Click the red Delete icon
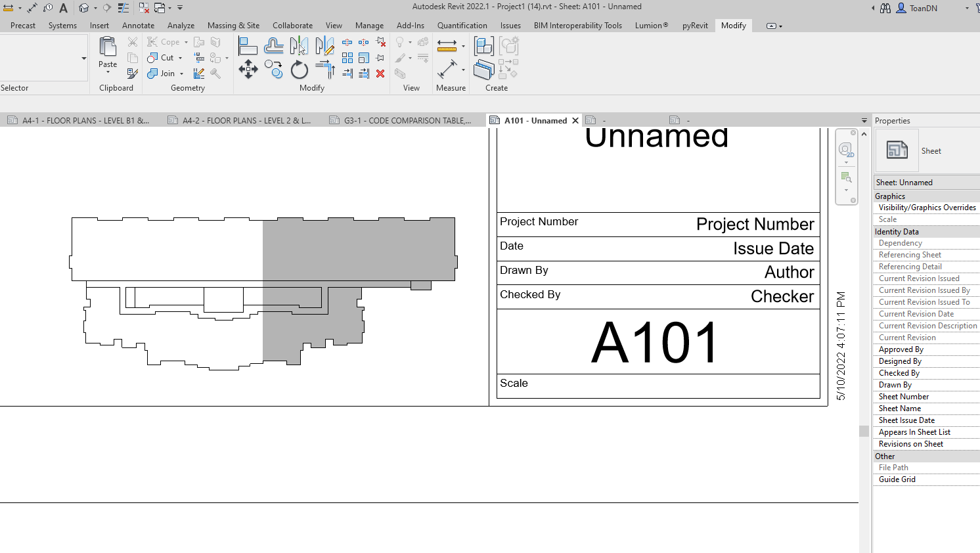980x553 pixels. coord(381,73)
